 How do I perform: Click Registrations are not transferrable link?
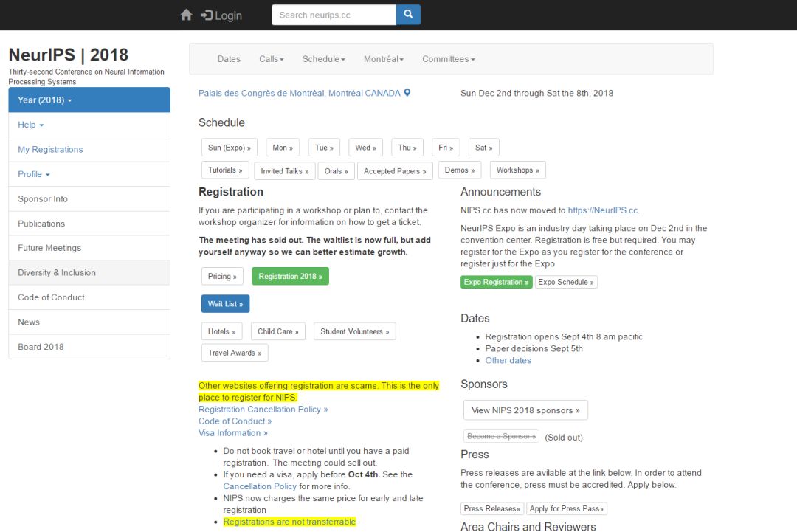pyautogui.click(x=289, y=522)
